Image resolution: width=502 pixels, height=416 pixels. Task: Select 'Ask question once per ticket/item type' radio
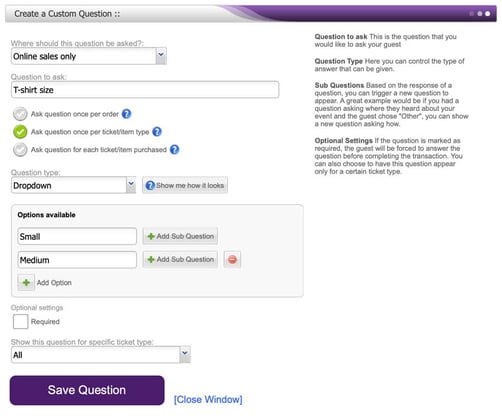pyautogui.click(x=20, y=132)
